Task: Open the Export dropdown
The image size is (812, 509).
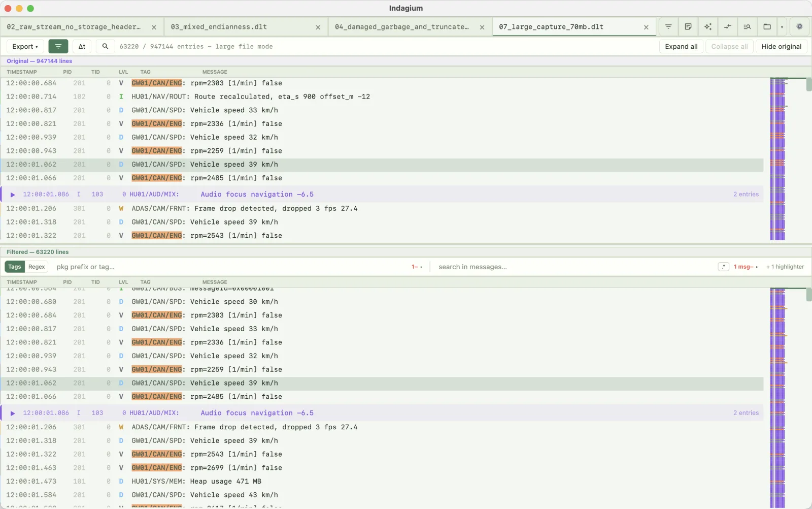Action: coord(25,46)
